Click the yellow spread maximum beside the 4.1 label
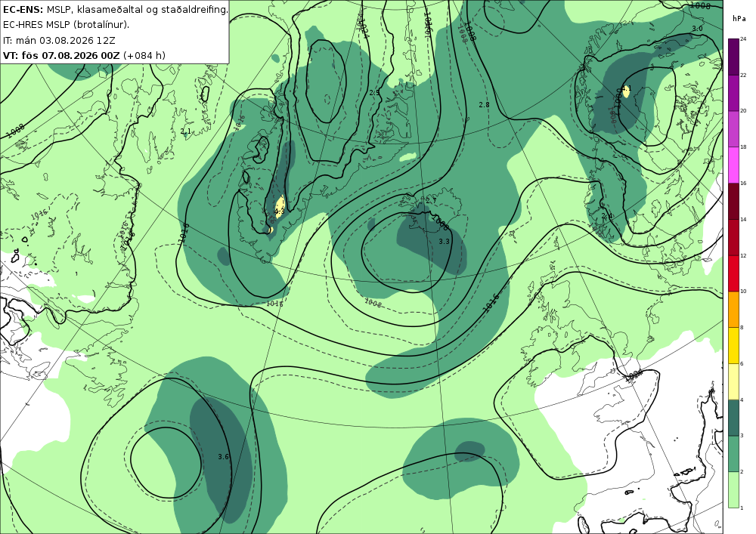Screen dimensions: 756x534 (x=626, y=92)
